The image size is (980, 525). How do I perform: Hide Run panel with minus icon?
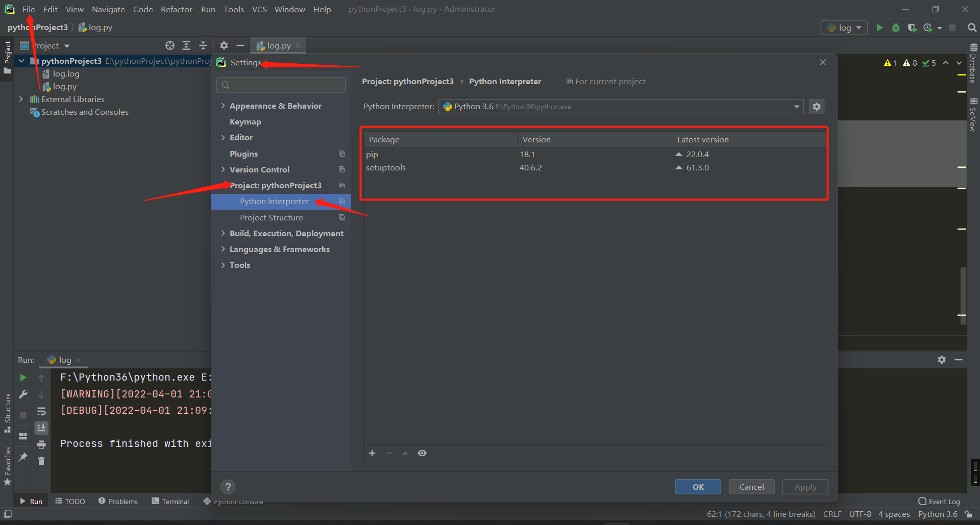point(959,360)
